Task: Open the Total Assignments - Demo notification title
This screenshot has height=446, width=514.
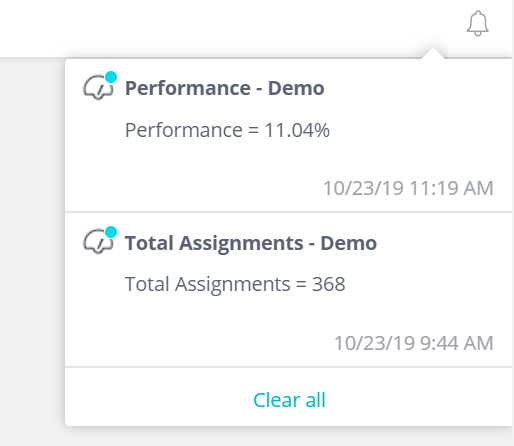Action: pos(251,243)
